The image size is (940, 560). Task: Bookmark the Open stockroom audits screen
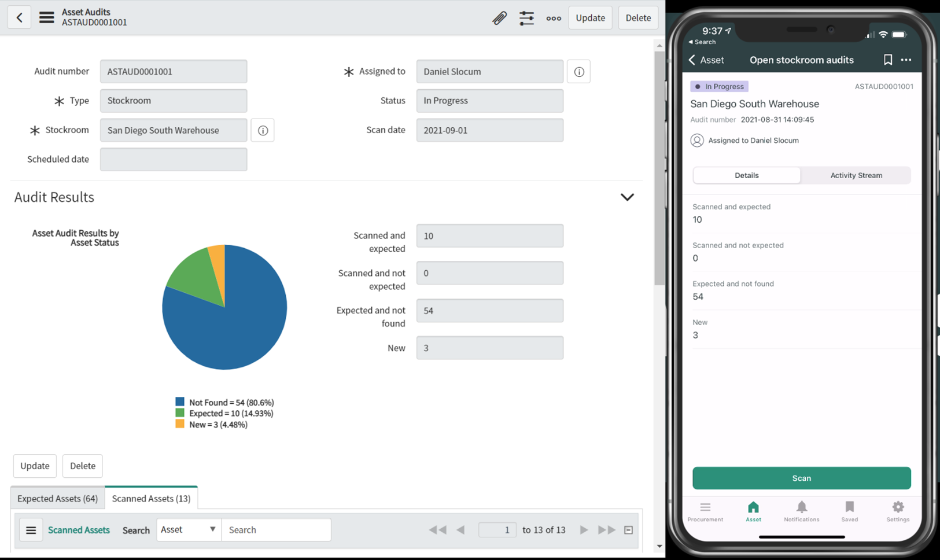coord(888,60)
